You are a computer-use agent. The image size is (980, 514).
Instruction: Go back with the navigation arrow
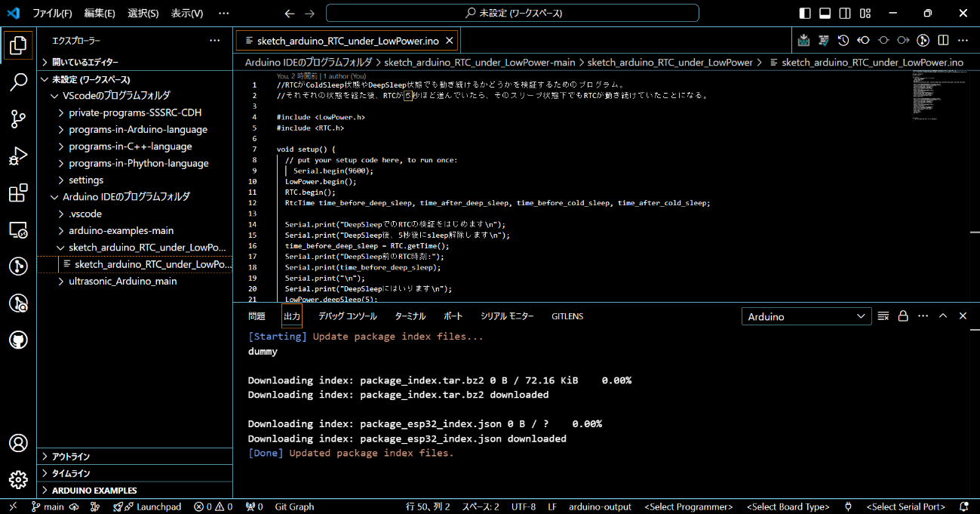pyautogui.click(x=290, y=14)
